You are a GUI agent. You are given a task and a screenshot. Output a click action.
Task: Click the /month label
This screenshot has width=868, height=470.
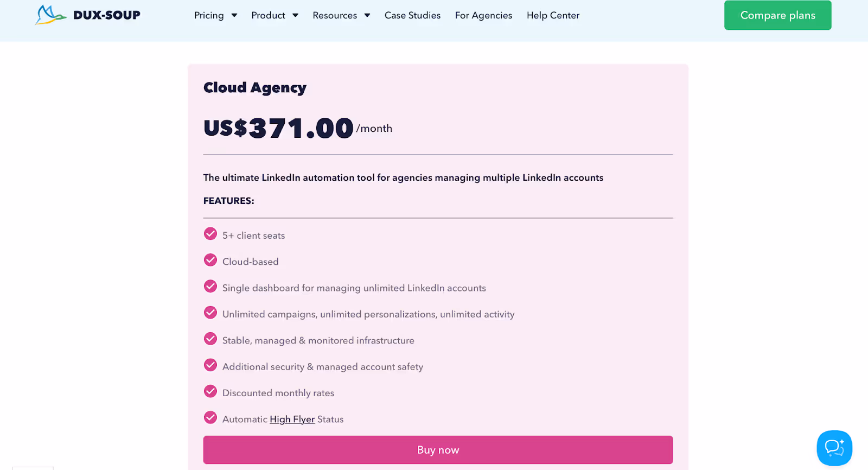pyautogui.click(x=374, y=129)
